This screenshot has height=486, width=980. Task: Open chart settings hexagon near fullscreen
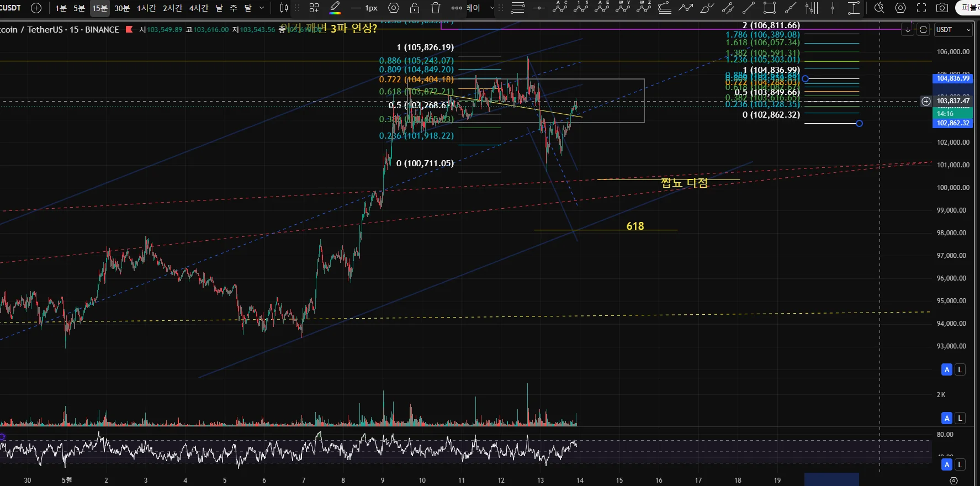coord(900,8)
